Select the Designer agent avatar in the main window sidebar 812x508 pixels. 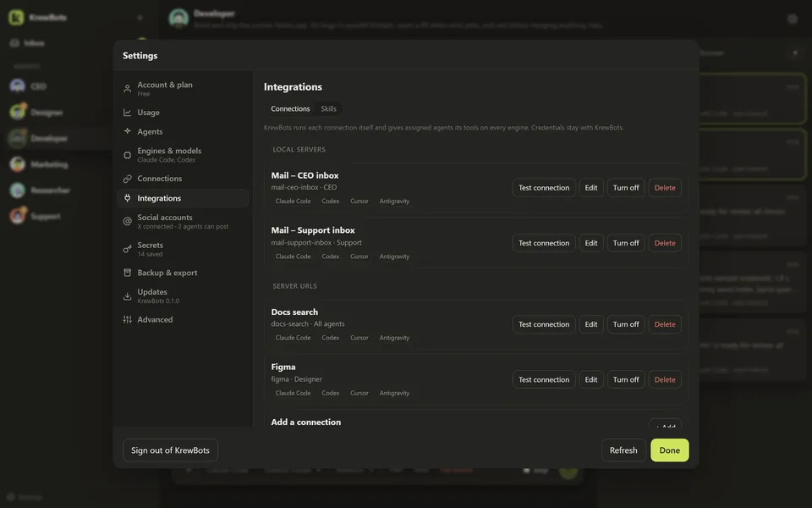[18, 112]
